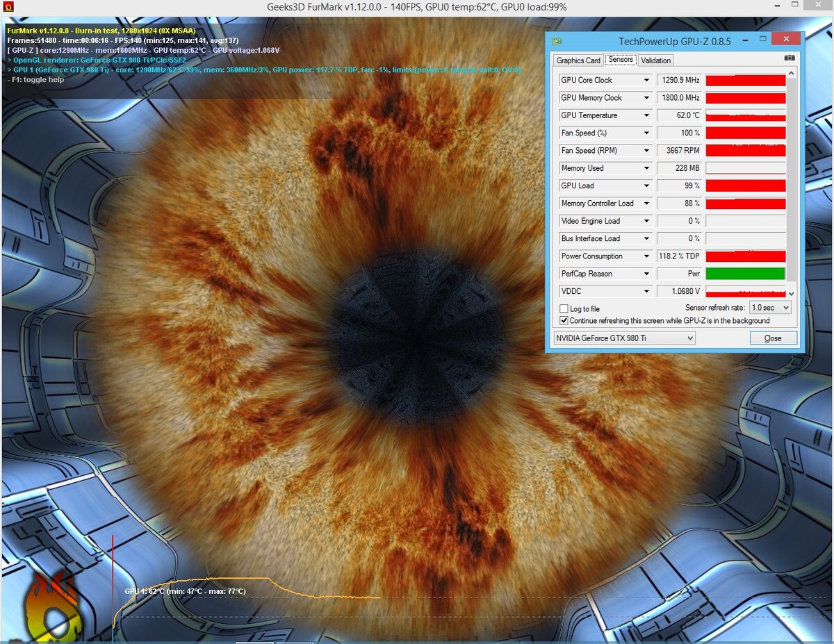Open the Memory Used sensor dropdown
The height and width of the screenshot is (644, 834).
tap(647, 168)
